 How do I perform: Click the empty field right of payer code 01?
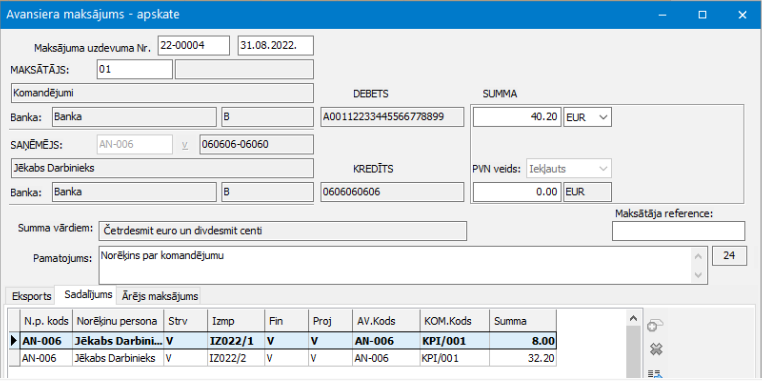tap(244, 69)
